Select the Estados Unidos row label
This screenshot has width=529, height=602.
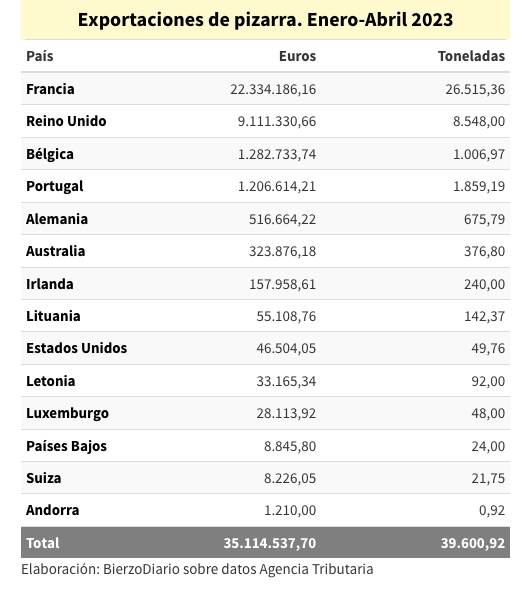[76, 348]
